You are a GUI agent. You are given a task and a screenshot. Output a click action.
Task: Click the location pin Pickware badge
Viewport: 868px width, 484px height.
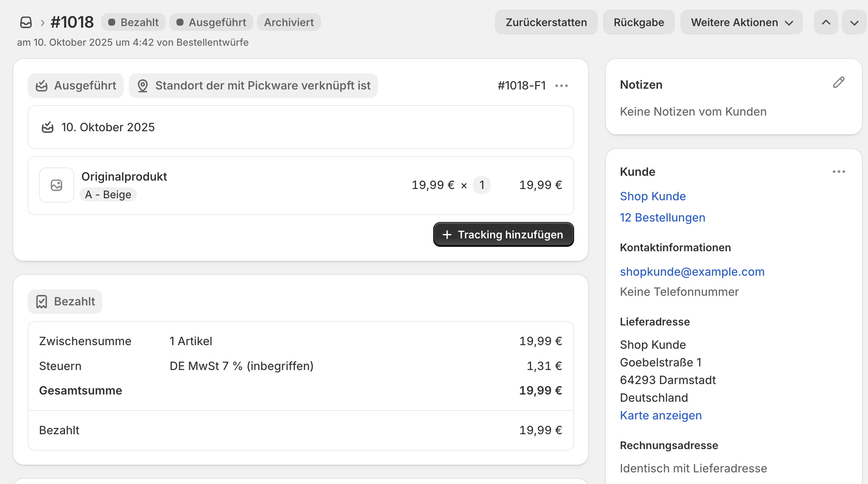[253, 85]
